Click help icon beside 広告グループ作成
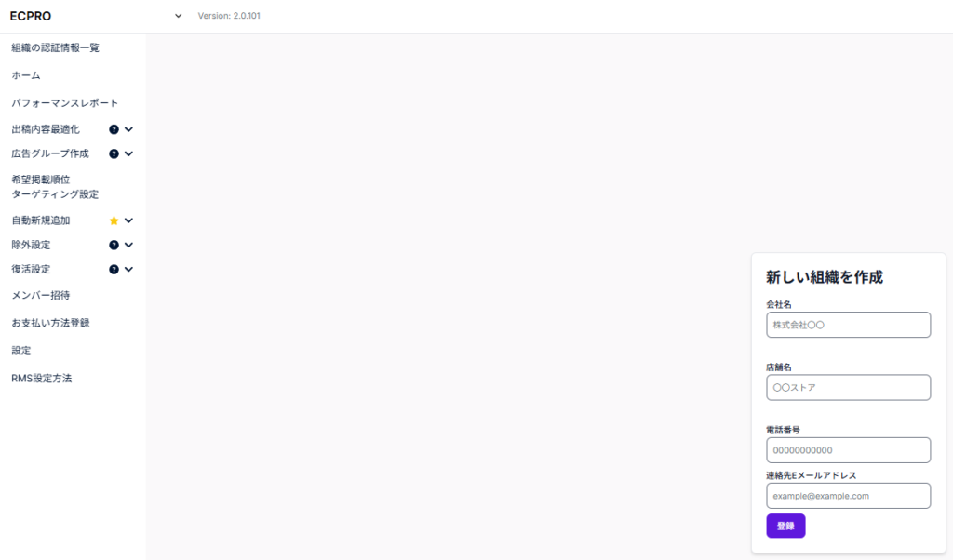 point(114,153)
